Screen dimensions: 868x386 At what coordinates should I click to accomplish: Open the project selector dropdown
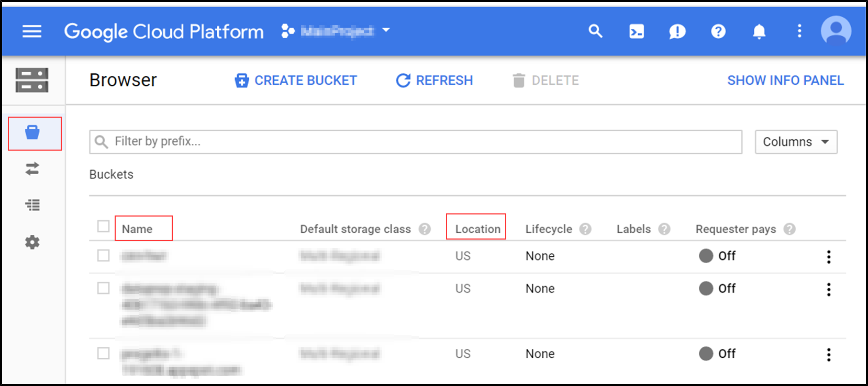tap(336, 31)
